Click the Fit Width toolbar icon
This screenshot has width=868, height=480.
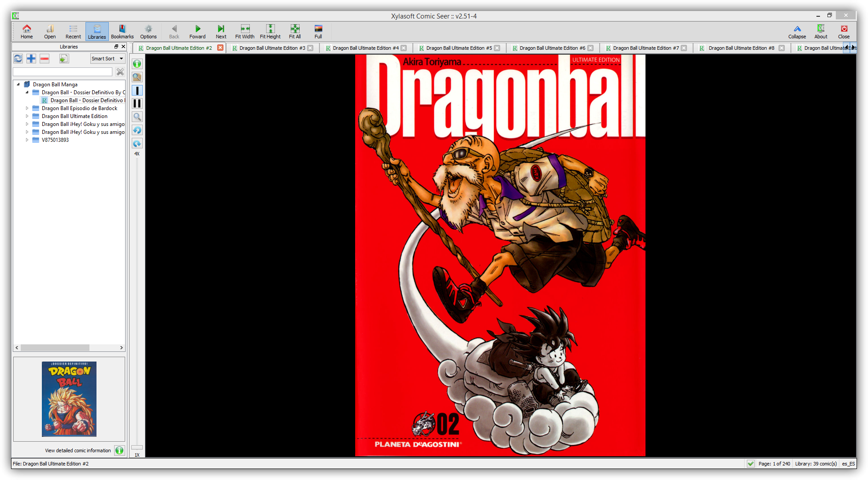(245, 31)
